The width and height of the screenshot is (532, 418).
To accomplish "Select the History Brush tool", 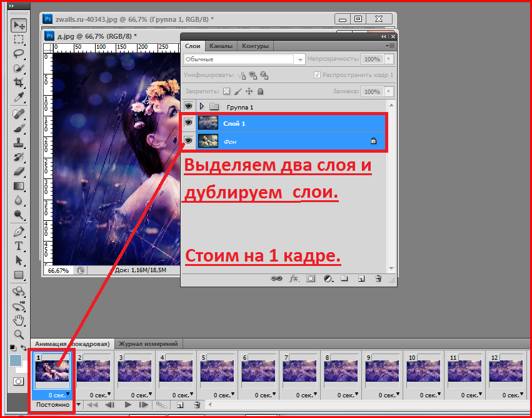I will point(19,157).
